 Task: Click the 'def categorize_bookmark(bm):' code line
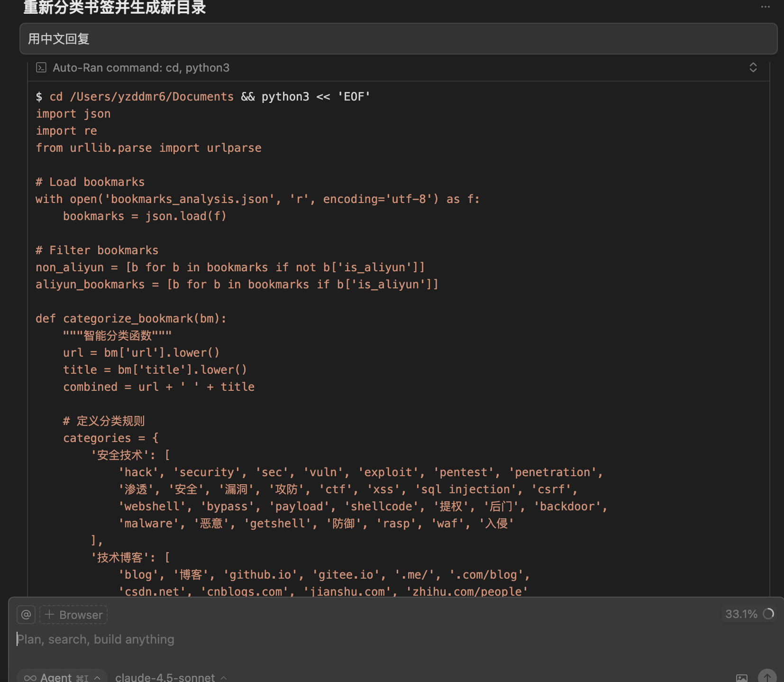click(x=131, y=319)
